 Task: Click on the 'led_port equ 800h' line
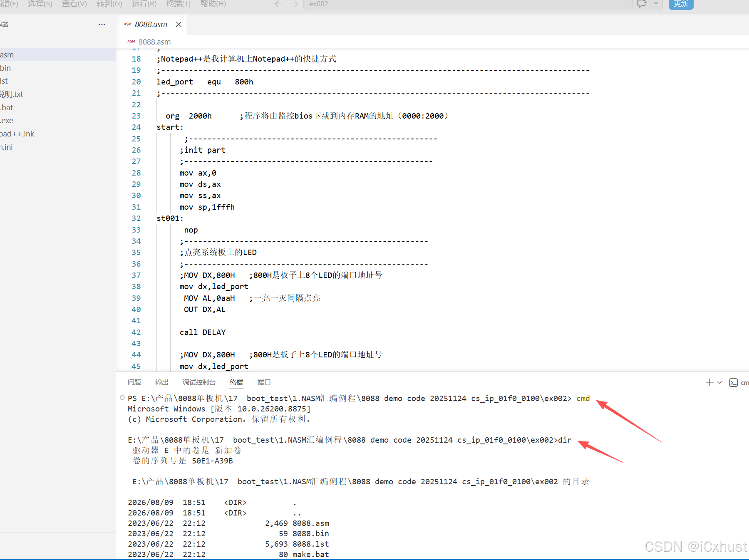point(205,82)
